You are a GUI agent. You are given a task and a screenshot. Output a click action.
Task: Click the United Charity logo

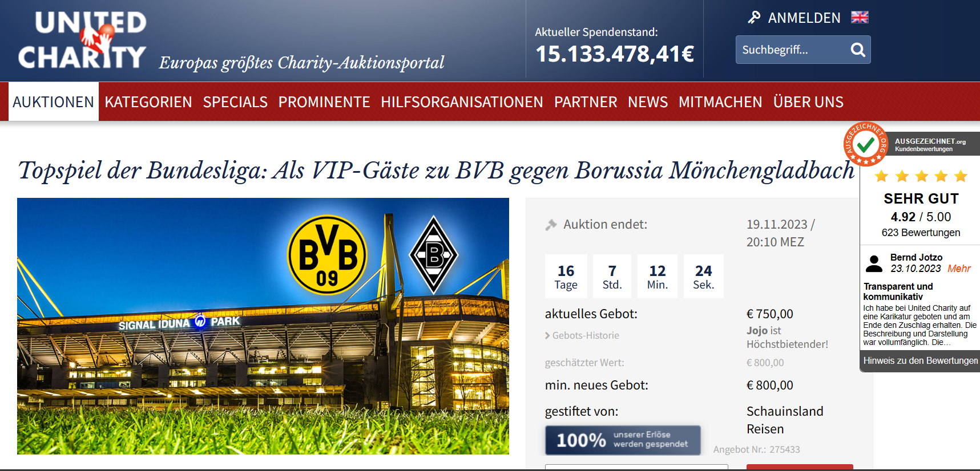coord(83,40)
